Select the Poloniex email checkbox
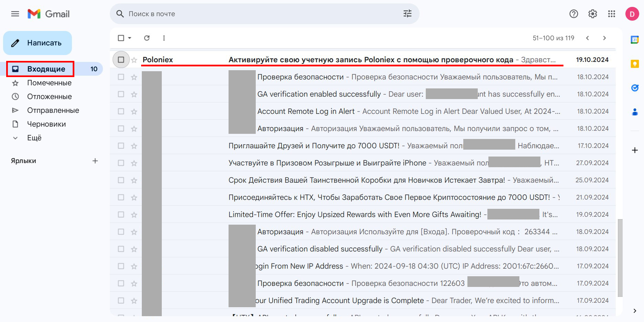The width and height of the screenshot is (644, 322). coord(121,60)
